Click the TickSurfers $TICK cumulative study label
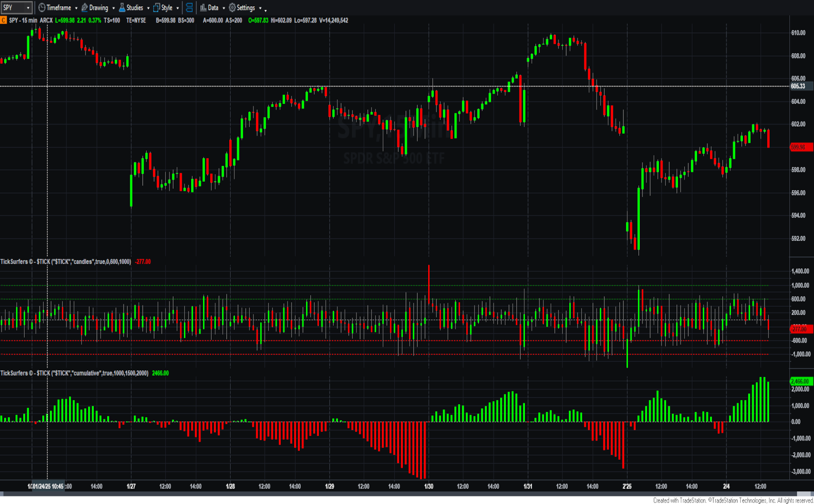 74,373
